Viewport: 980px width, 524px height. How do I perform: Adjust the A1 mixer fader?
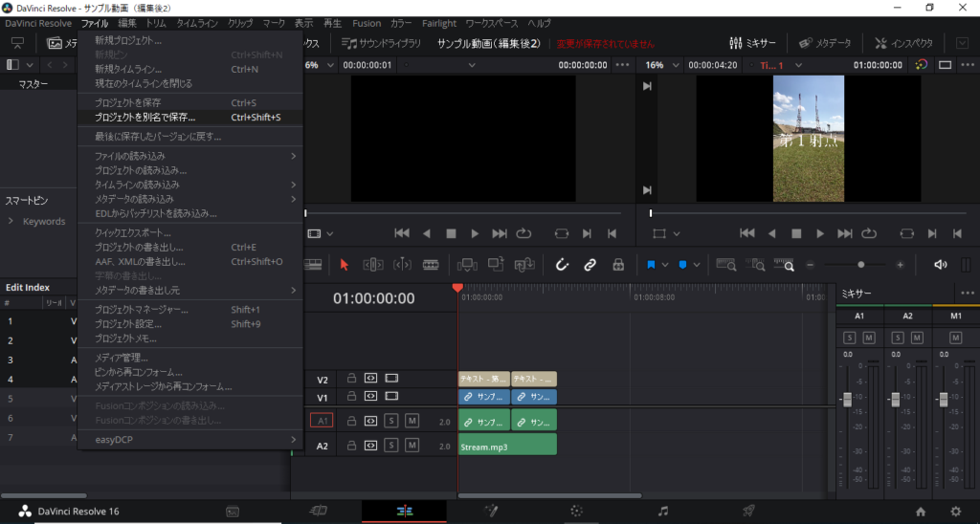click(848, 399)
